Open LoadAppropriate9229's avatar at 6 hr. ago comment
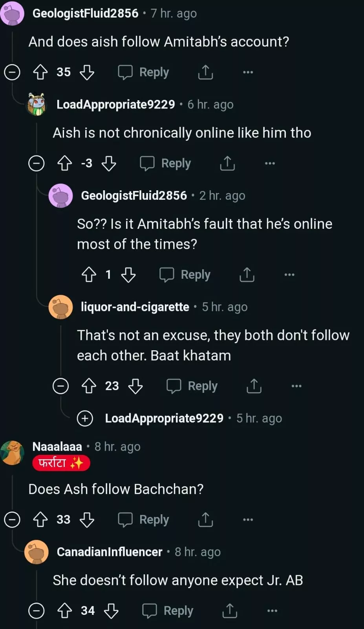 tap(37, 105)
